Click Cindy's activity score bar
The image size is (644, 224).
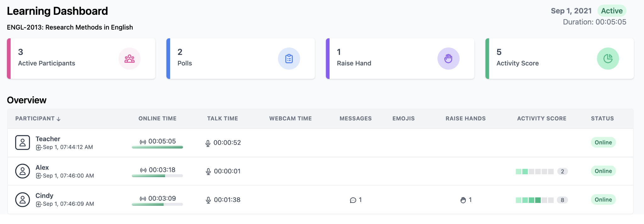[x=535, y=200]
